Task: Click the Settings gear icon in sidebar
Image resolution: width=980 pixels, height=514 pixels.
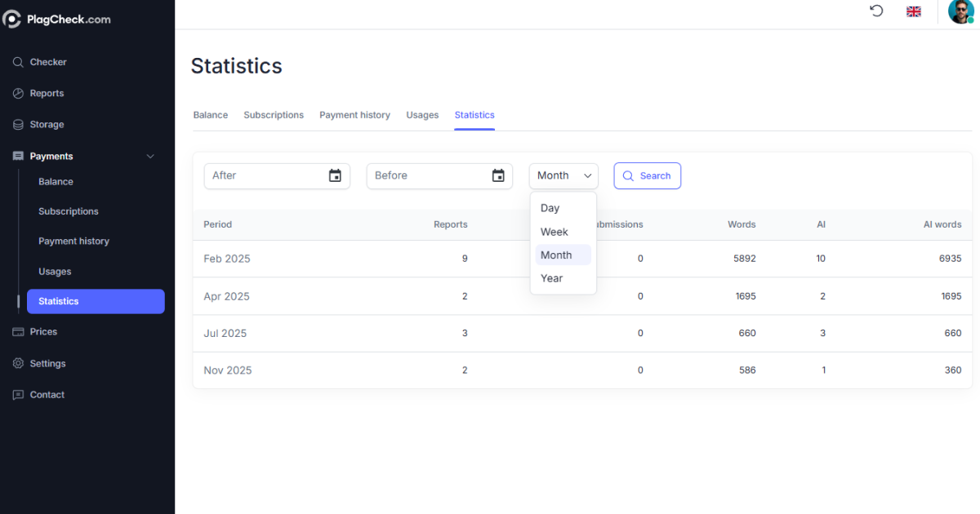Action: [x=17, y=363]
